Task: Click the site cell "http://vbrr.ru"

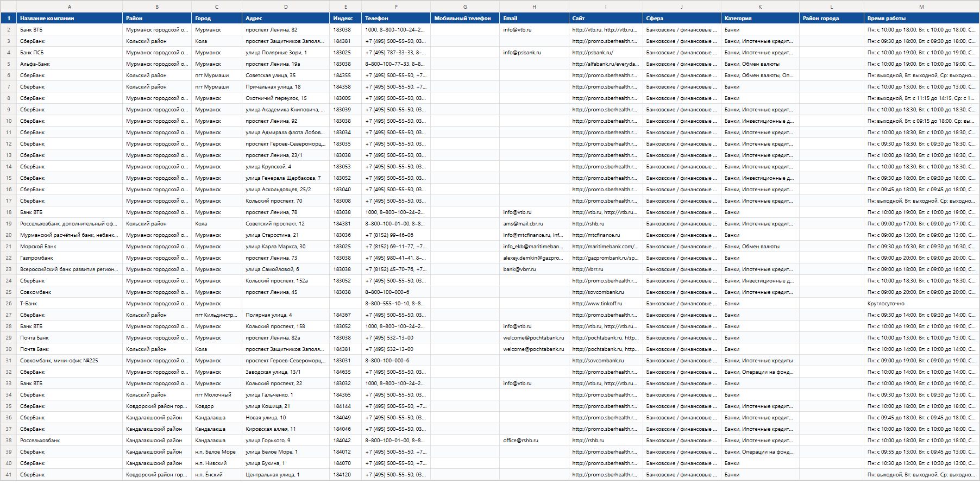Action: (x=606, y=269)
